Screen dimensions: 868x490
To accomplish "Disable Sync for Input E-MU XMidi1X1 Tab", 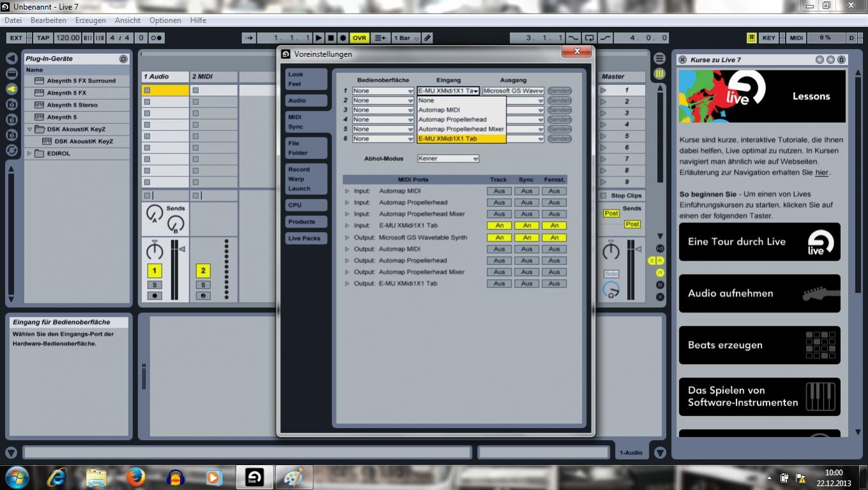I will coord(526,226).
